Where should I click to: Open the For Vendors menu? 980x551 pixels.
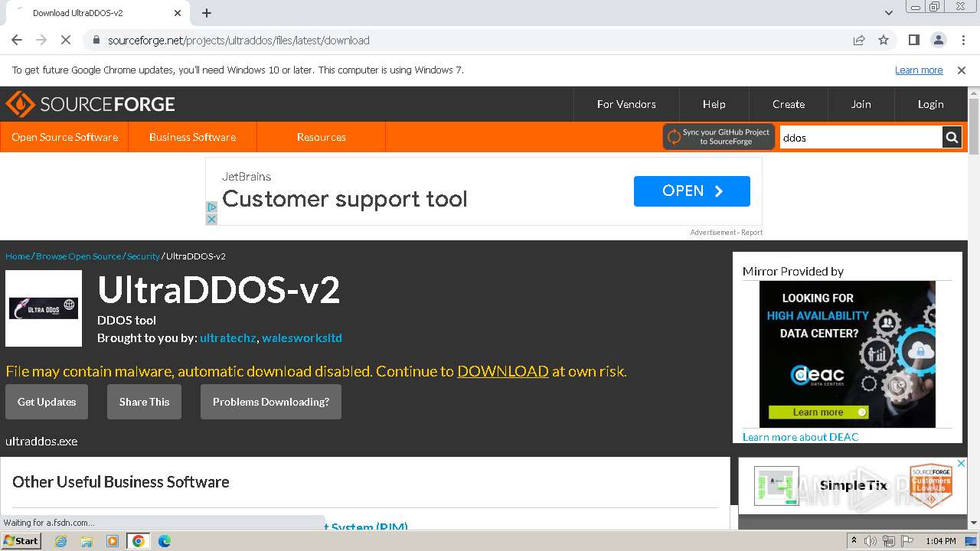(626, 104)
